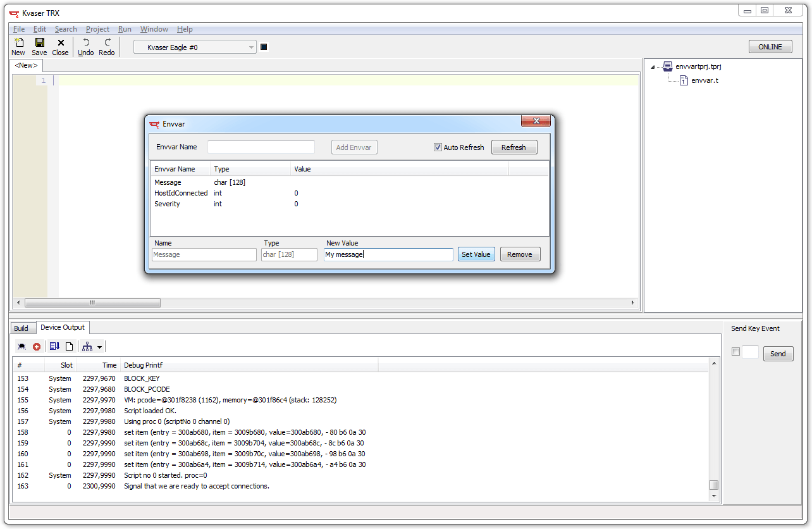Screen dimensions: 812x529
Task: Open the Run menu
Action: coord(125,29)
